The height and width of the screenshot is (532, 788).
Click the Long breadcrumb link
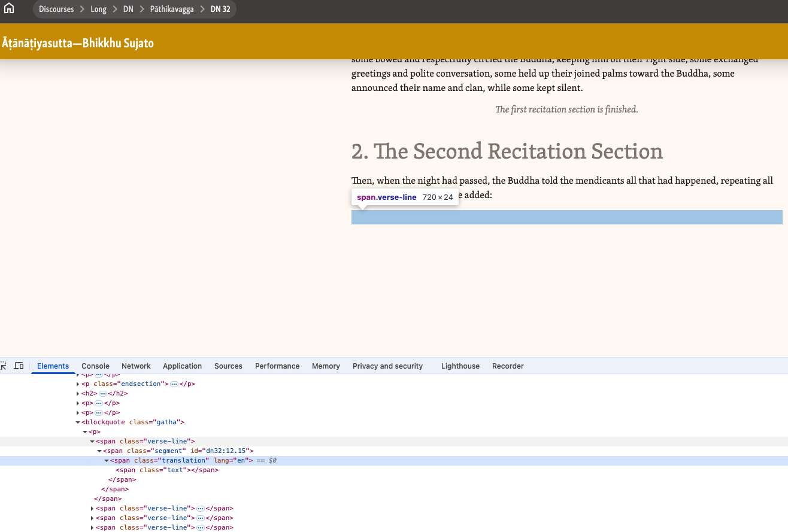pos(98,9)
